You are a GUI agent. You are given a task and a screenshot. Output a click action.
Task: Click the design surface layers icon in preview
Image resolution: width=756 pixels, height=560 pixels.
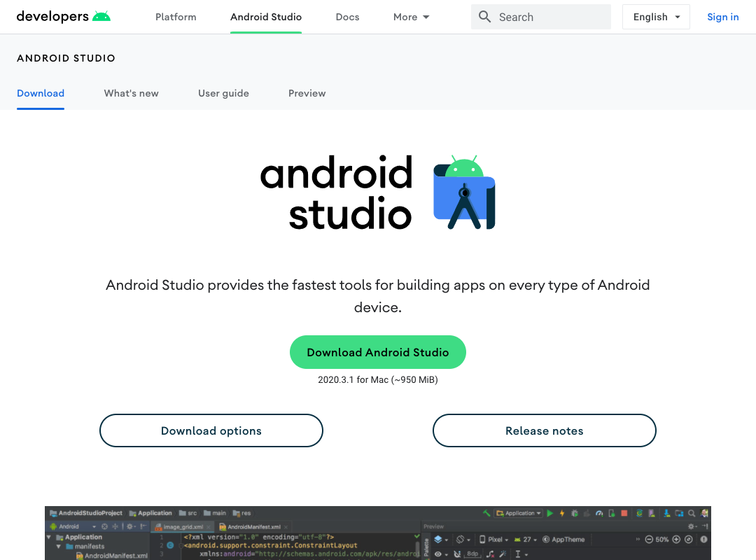[438, 539]
